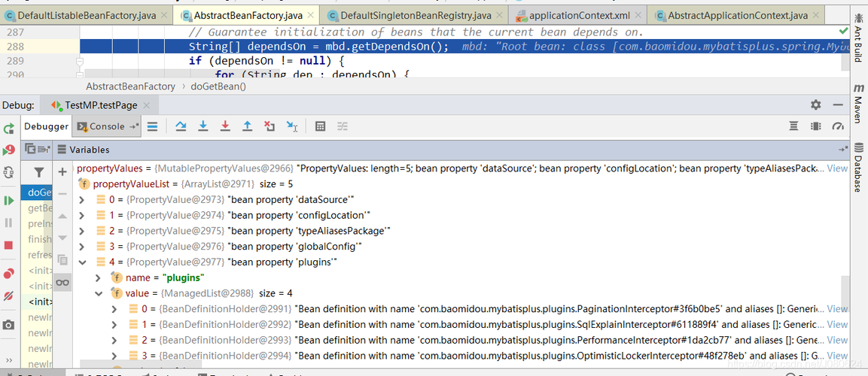Click the Step Out icon
Viewport: 868px width, 376px height.
[x=248, y=126]
